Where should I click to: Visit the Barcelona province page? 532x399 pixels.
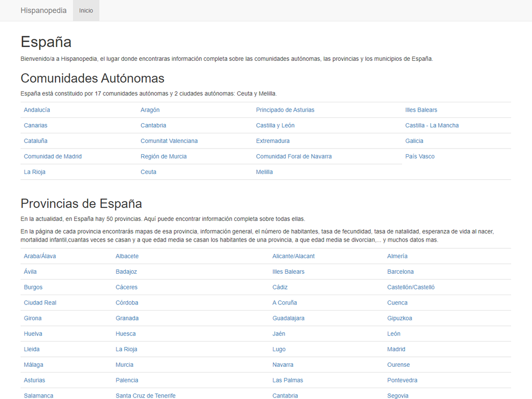[401, 272]
